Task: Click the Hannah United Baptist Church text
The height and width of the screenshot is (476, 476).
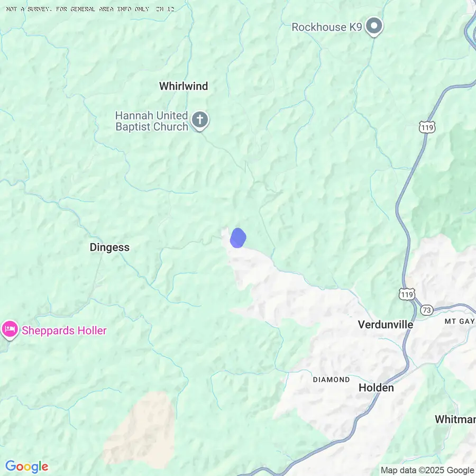Action: [152, 121]
